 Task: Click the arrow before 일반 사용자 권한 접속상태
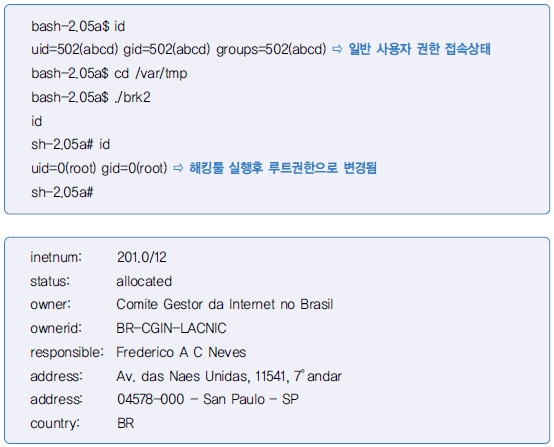[337, 49]
